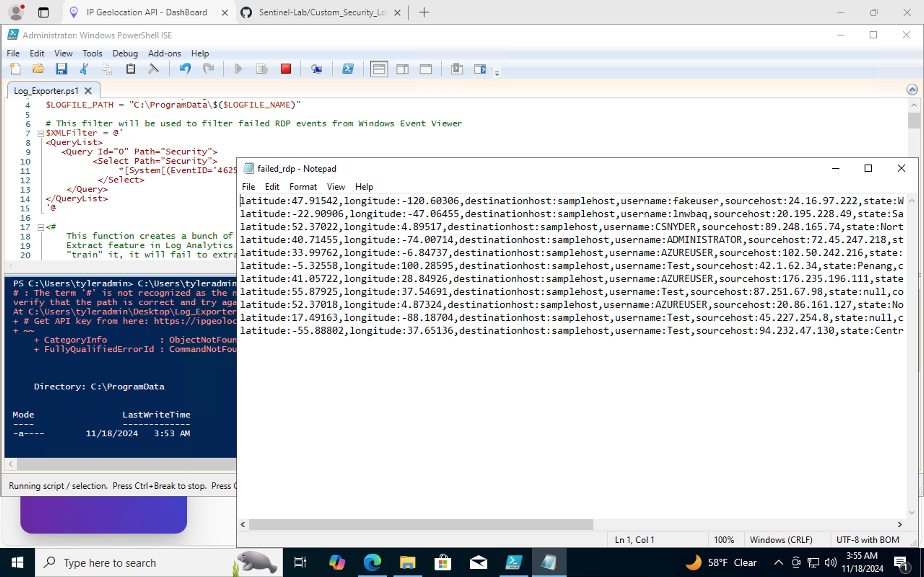Click the New script icon
Viewport: 924px width, 577px height.
[15, 69]
